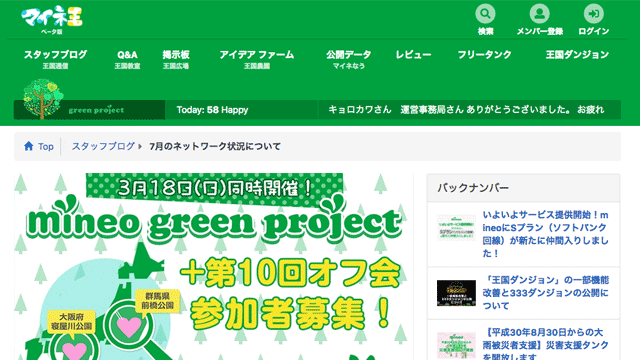Screen dimensions: 640x360
Task: Click the Sプラン article thumbnail
Action: [x=456, y=227]
